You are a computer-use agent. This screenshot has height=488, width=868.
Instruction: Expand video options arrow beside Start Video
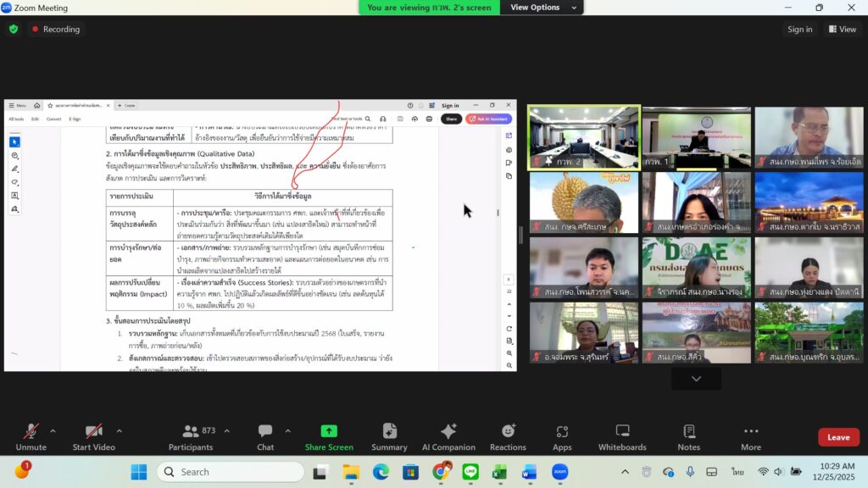click(125, 430)
